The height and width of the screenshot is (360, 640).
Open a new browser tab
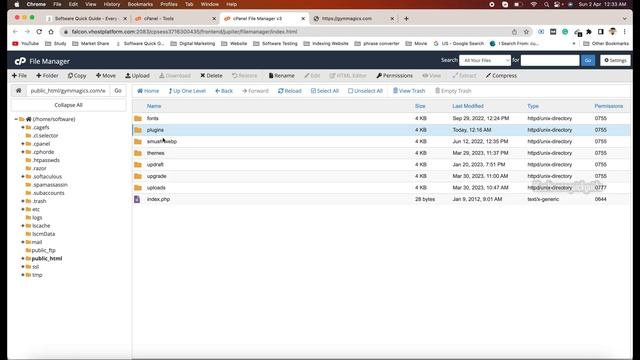406,18
